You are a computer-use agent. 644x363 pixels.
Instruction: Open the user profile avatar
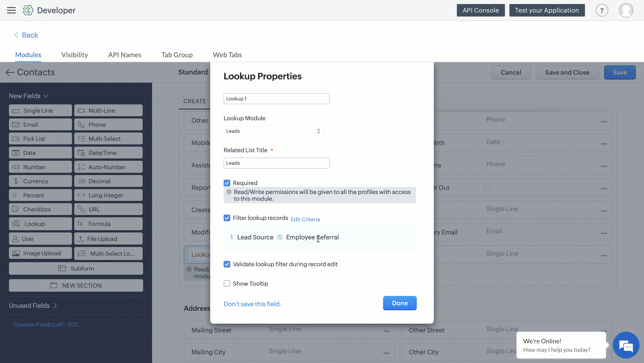(626, 10)
